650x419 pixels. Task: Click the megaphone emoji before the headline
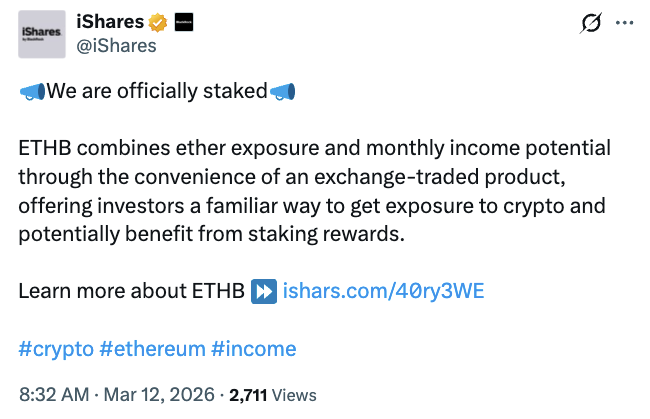[x=32, y=92]
